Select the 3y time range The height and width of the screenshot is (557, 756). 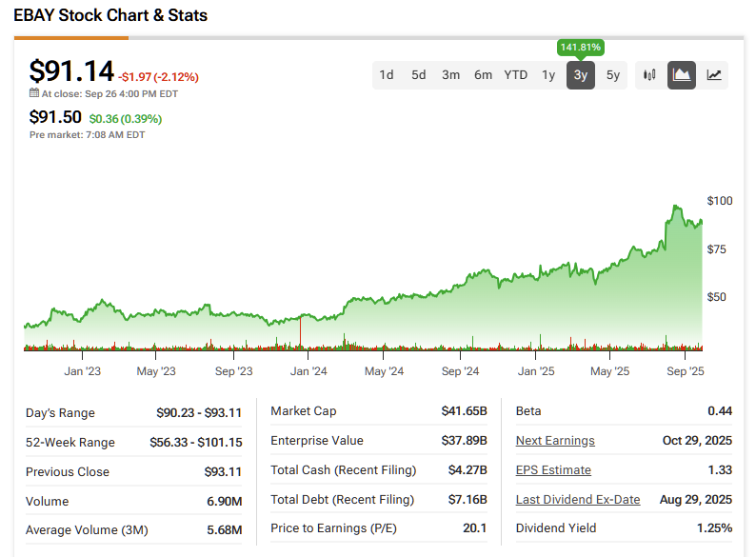(581, 75)
